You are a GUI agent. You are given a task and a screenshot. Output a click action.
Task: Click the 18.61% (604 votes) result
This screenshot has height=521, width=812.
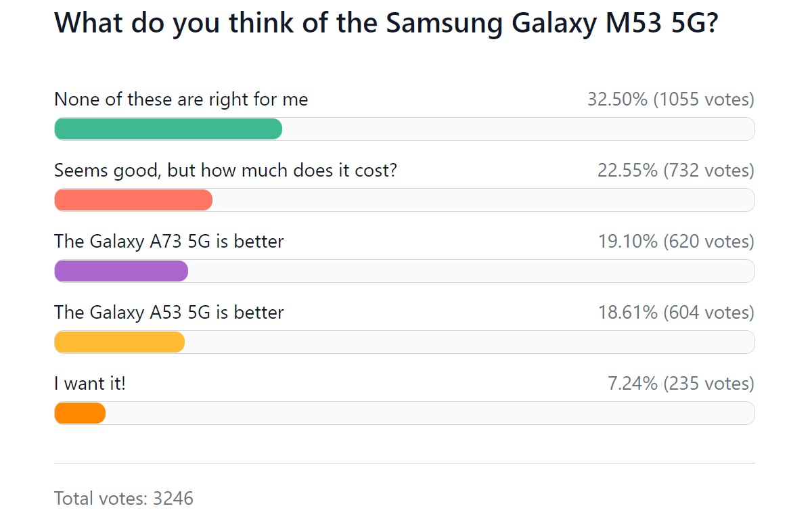coord(675,313)
